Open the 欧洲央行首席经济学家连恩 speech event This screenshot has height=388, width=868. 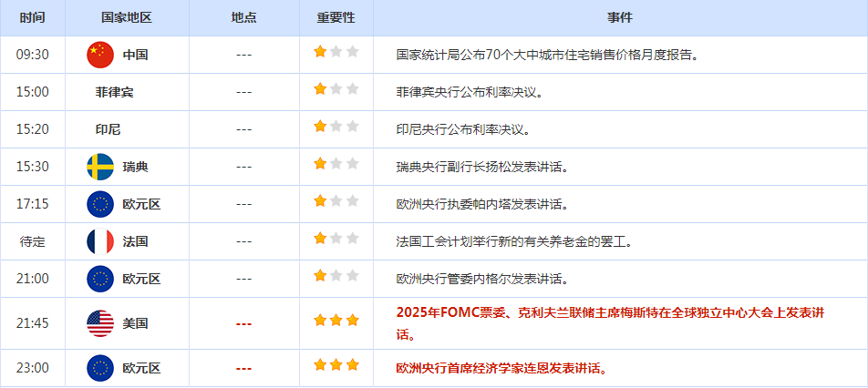tap(501, 368)
